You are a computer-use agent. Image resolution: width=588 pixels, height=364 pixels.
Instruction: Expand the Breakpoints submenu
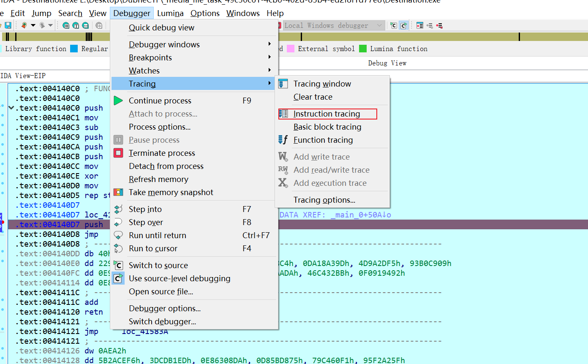tap(150, 58)
